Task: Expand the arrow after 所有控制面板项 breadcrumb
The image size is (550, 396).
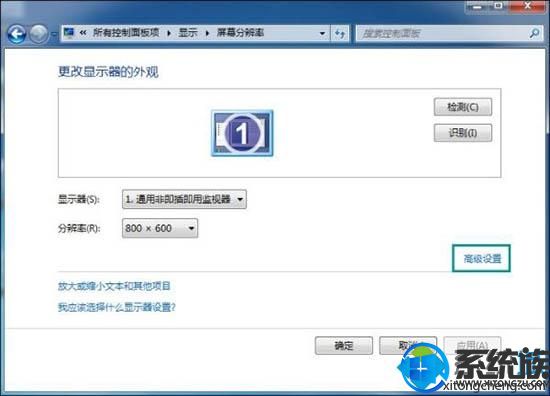Action: point(169,33)
